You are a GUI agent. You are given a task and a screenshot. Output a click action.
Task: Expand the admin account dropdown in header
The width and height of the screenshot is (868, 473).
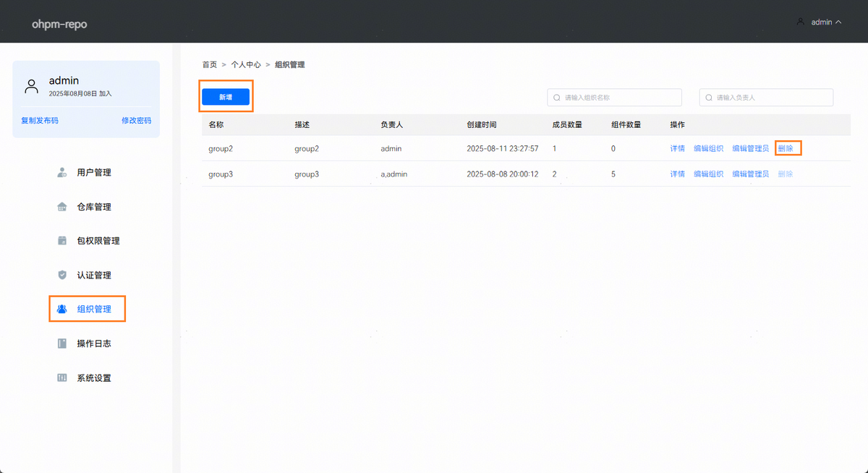(x=820, y=22)
